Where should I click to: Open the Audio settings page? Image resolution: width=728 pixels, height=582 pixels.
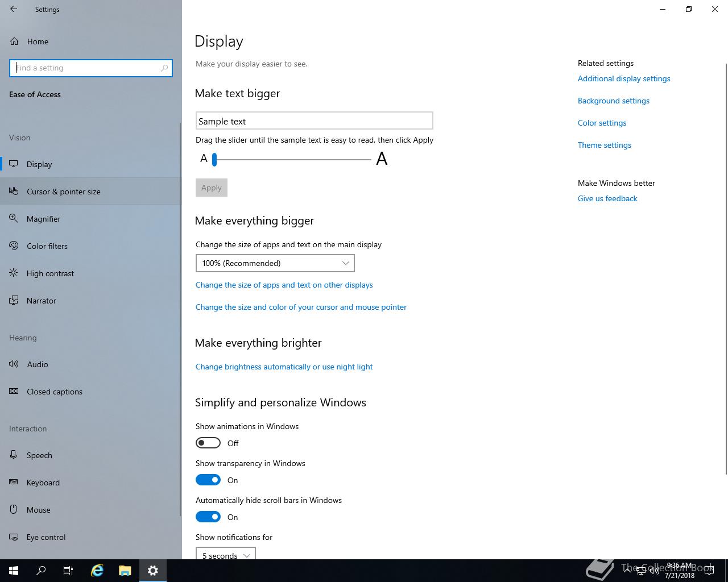pyautogui.click(x=91, y=364)
